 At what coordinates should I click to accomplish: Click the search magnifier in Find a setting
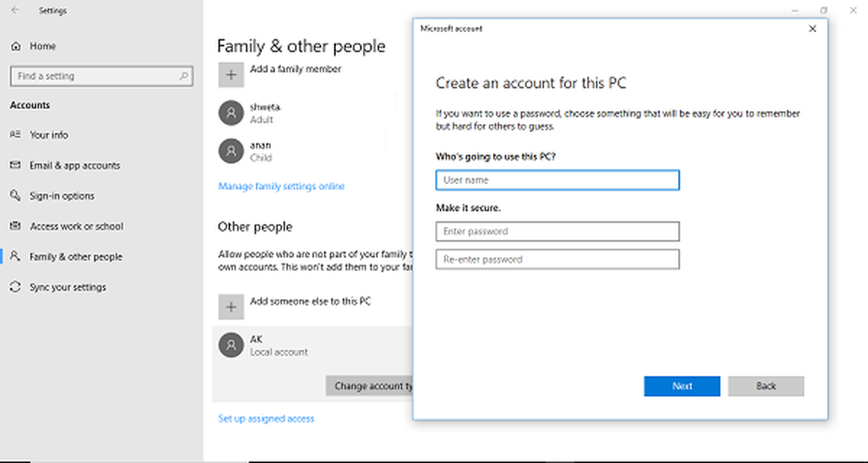coord(184,76)
